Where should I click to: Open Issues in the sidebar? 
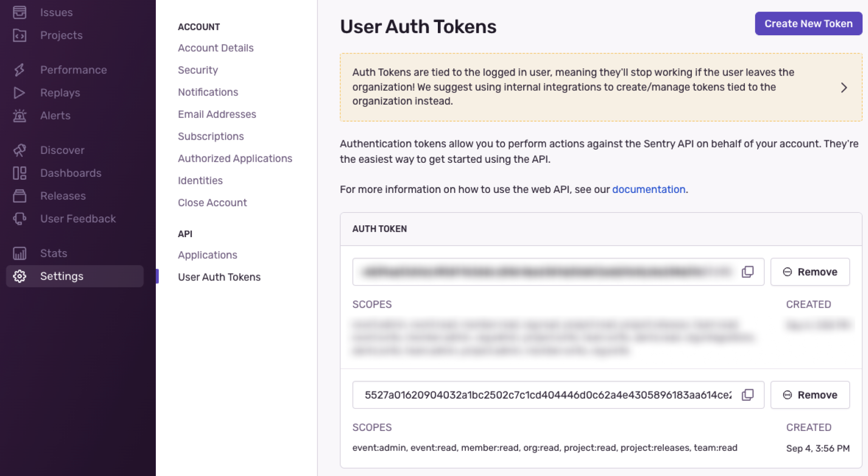56,12
